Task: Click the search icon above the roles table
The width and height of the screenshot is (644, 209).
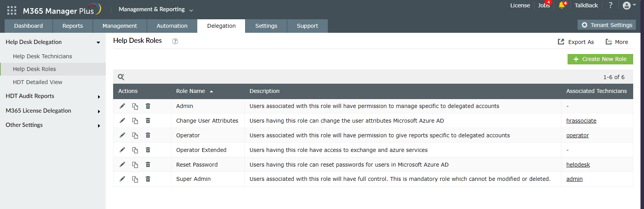Action: (x=121, y=77)
